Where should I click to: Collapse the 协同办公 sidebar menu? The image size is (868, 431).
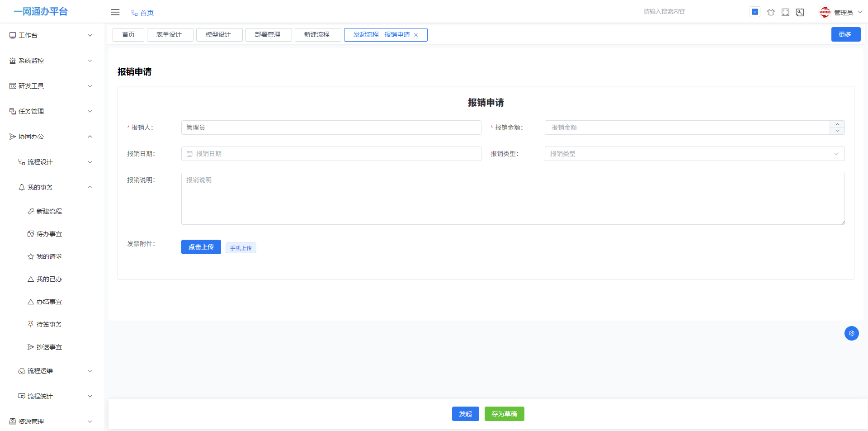(x=52, y=137)
